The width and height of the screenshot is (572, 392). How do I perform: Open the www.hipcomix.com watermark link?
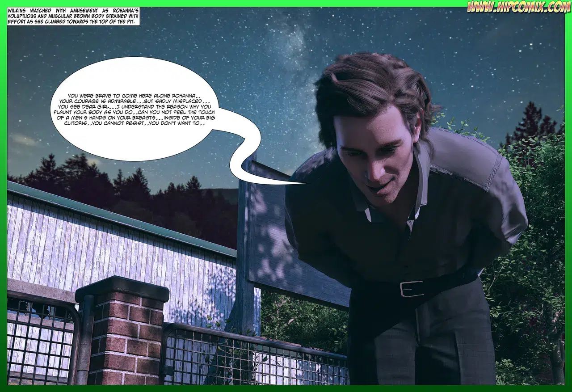518,7
